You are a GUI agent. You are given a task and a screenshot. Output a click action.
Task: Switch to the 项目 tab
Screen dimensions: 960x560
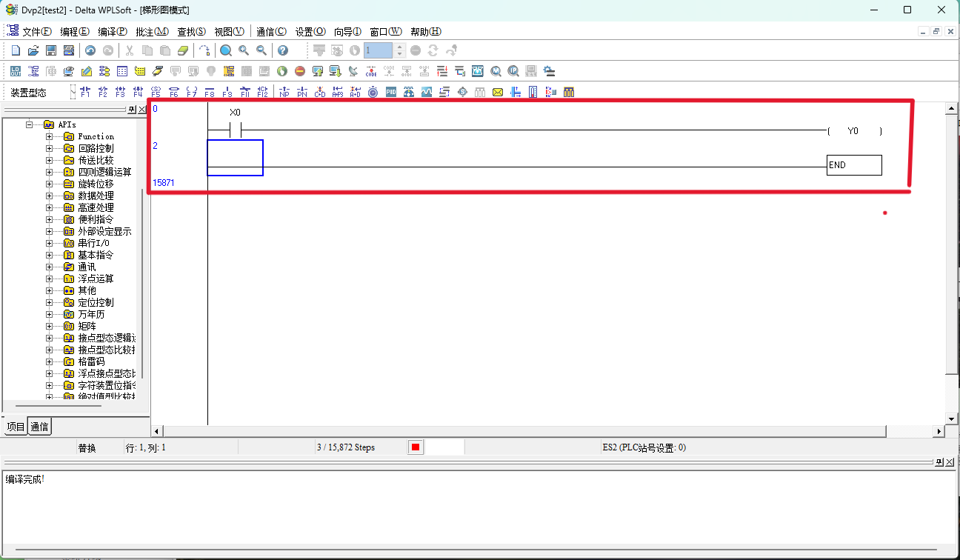point(16,427)
